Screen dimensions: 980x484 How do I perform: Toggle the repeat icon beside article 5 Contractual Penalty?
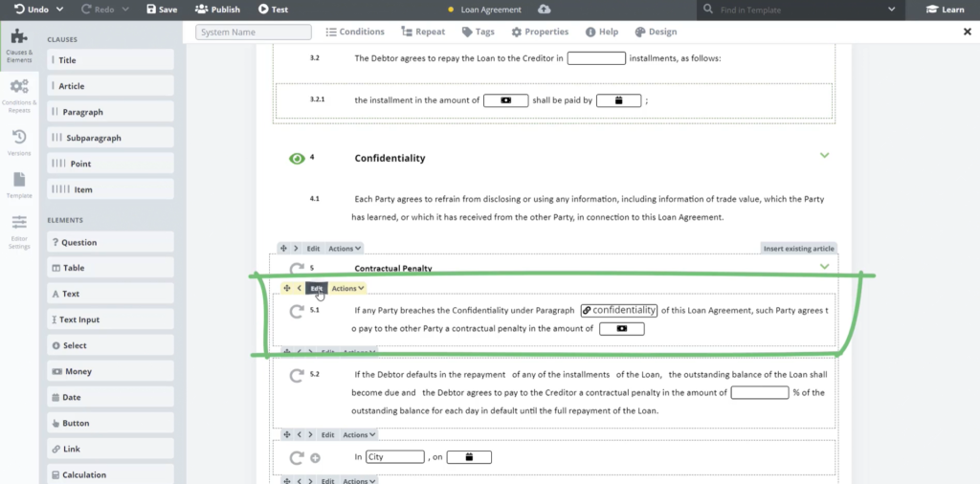click(x=297, y=270)
